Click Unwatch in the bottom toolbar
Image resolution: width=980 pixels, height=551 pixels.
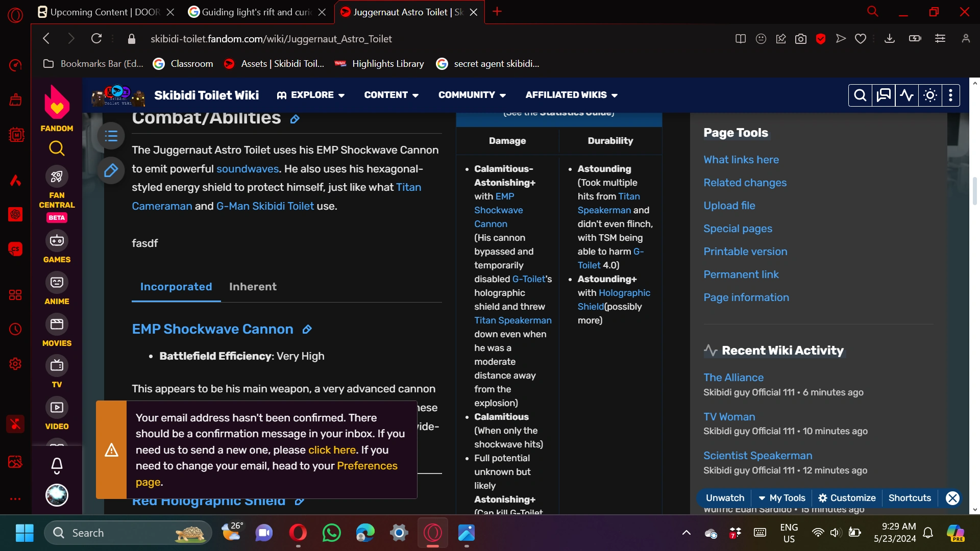[725, 498]
